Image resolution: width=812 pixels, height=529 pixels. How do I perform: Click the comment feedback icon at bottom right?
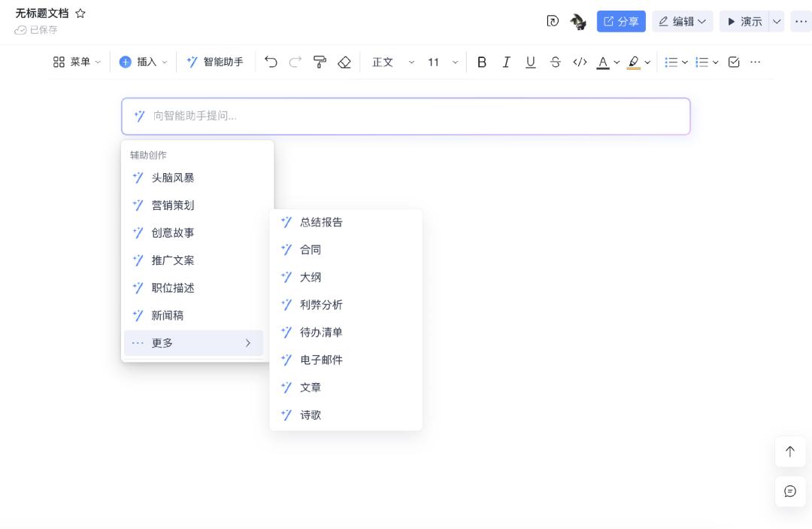(x=790, y=491)
